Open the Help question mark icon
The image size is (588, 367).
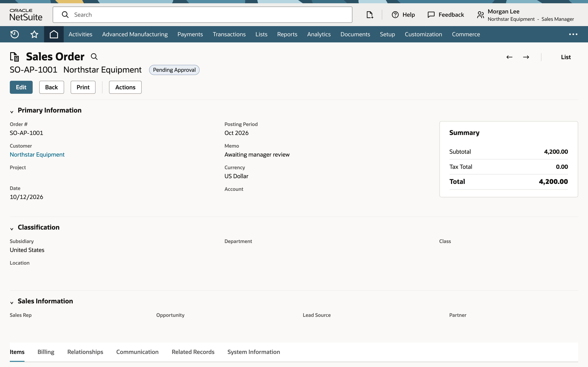395,15
